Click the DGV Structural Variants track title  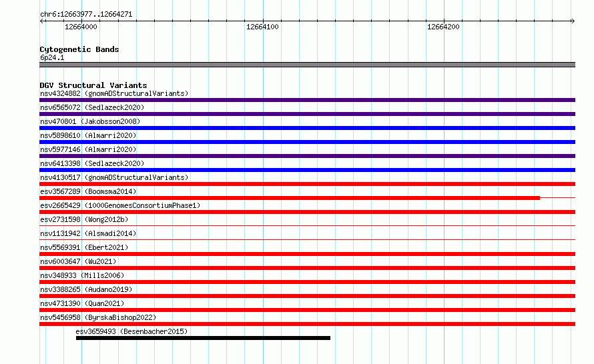pyautogui.click(x=93, y=85)
